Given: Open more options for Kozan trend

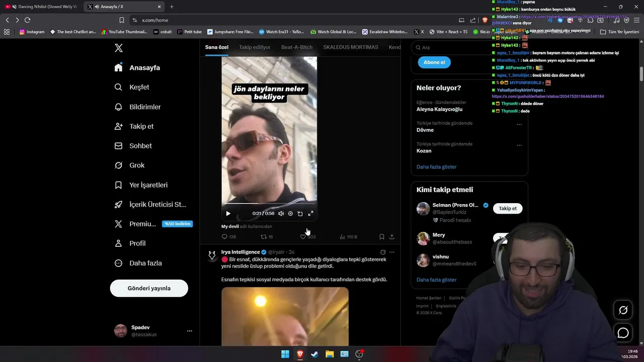Looking at the screenshot, I should [x=519, y=145].
